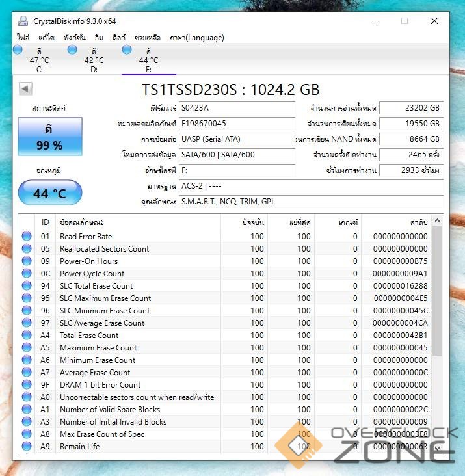Click the status orb for drive C:
The width and height of the screenshot is (465, 476).
(18, 49)
